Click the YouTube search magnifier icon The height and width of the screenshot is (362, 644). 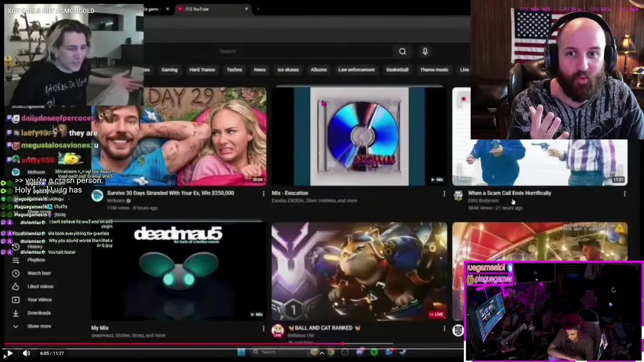403,51
